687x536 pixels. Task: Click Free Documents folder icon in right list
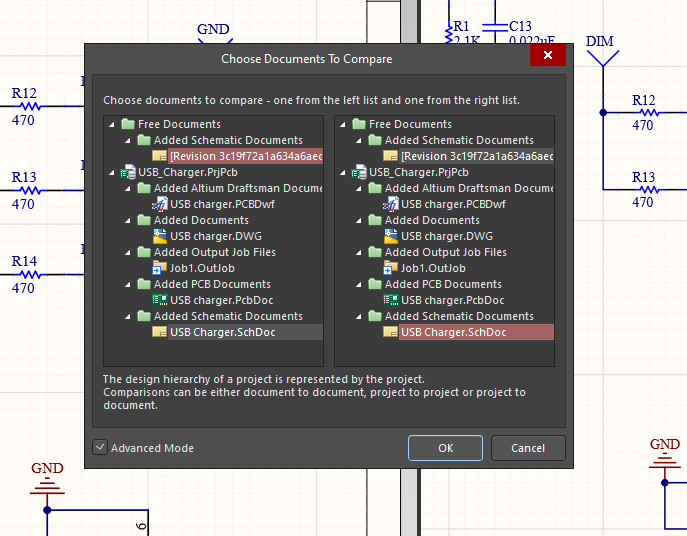(358, 124)
